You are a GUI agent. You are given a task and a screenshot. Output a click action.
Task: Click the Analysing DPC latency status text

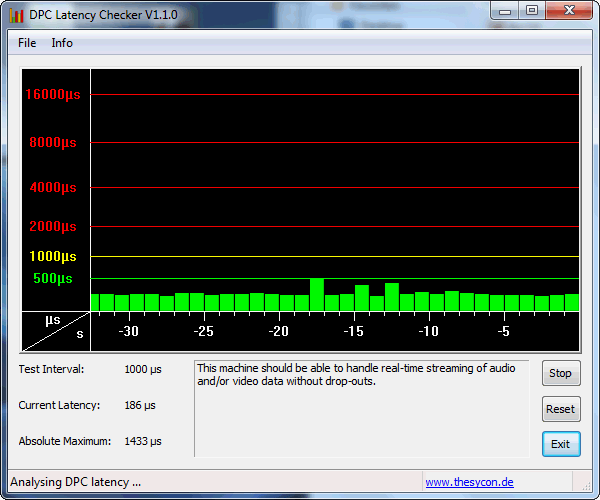(75, 482)
